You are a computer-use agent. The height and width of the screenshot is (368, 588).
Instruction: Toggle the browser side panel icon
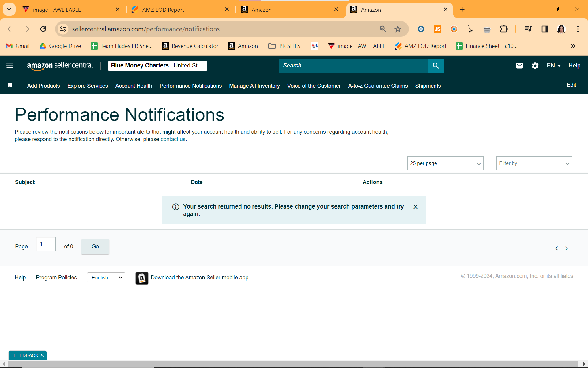coord(545,29)
